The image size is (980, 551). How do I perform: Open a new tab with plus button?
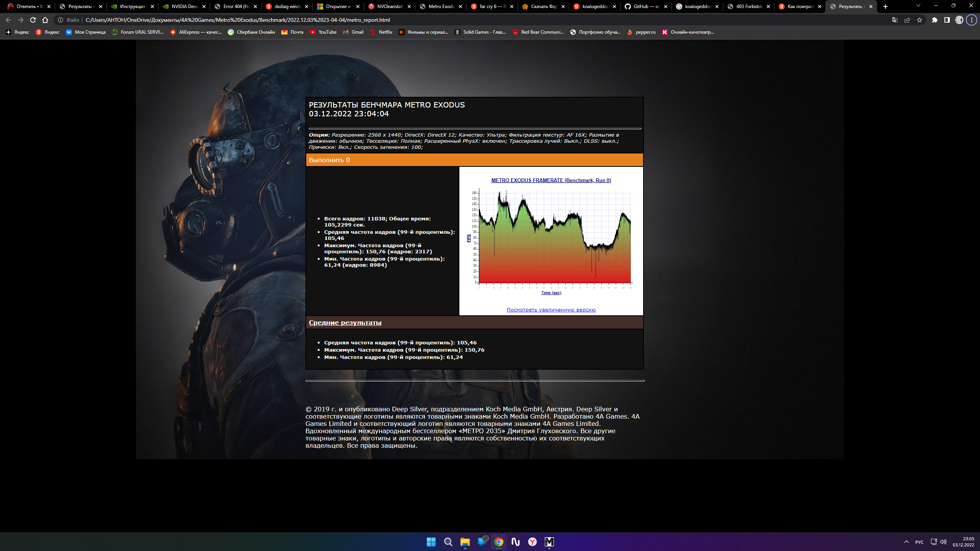point(885,7)
